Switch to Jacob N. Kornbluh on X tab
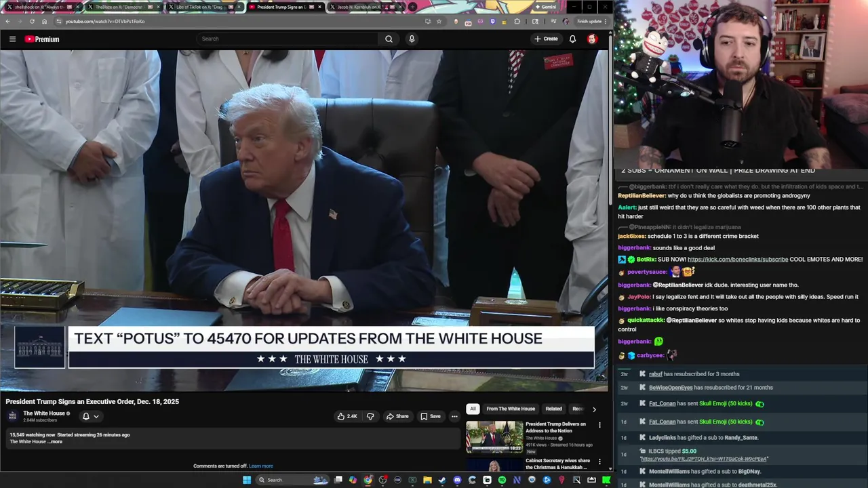Viewport: 868px width, 488px height. 365,7
